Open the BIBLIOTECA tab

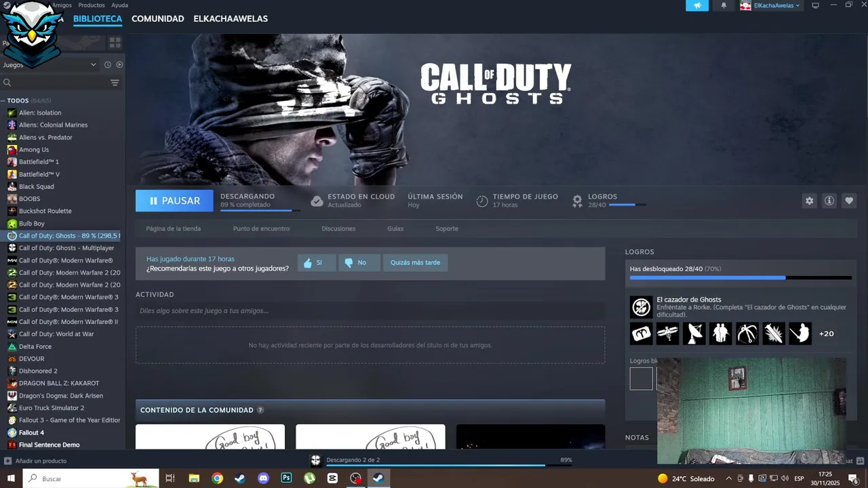(x=98, y=19)
